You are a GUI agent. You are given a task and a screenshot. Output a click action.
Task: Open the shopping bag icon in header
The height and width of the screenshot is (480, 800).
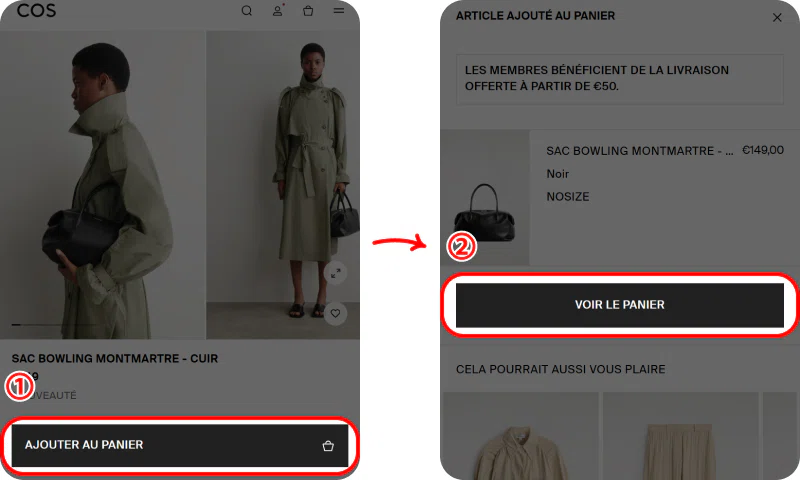click(308, 11)
